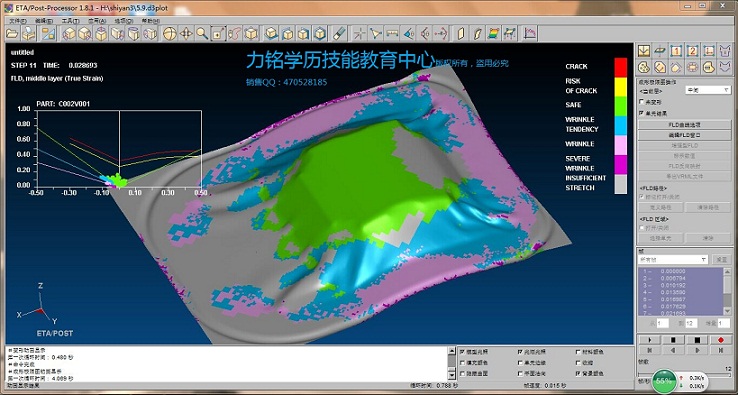Click the frames-per-second slider track
The width and height of the screenshot is (738, 395).
coord(684,375)
